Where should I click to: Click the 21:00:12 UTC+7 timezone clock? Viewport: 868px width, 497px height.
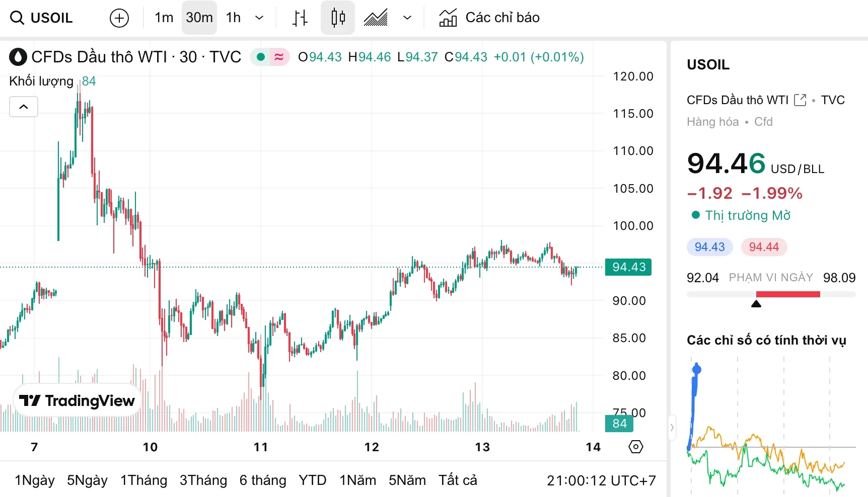pos(601,481)
